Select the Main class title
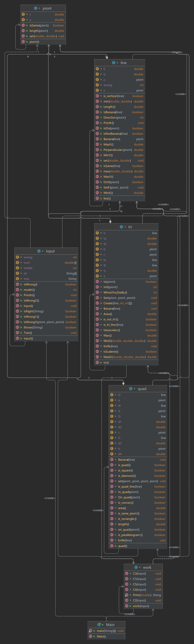 [110, 624]
